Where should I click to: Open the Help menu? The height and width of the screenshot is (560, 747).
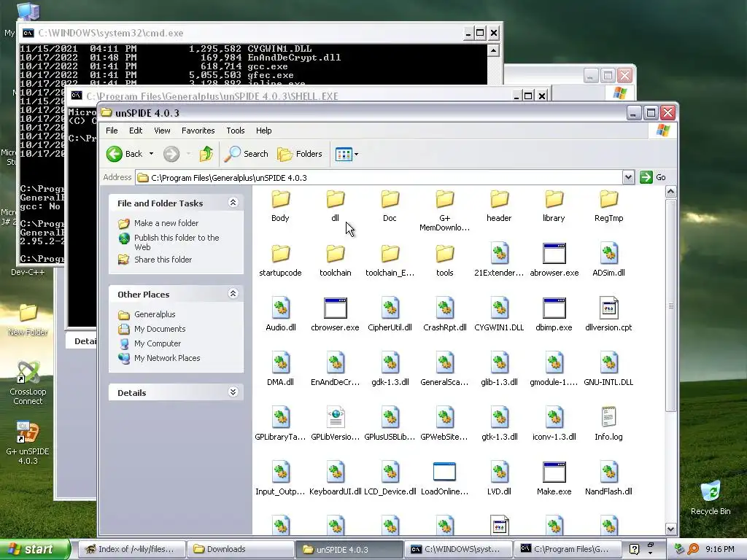(263, 131)
